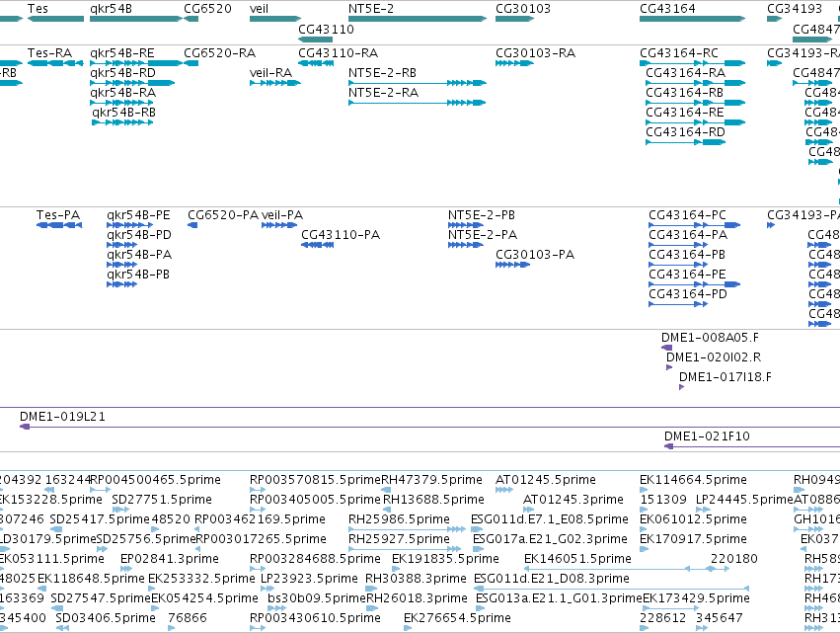The image size is (840, 633).
Task: Select EST RP004500465.5prime
Action: [x=100, y=490]
